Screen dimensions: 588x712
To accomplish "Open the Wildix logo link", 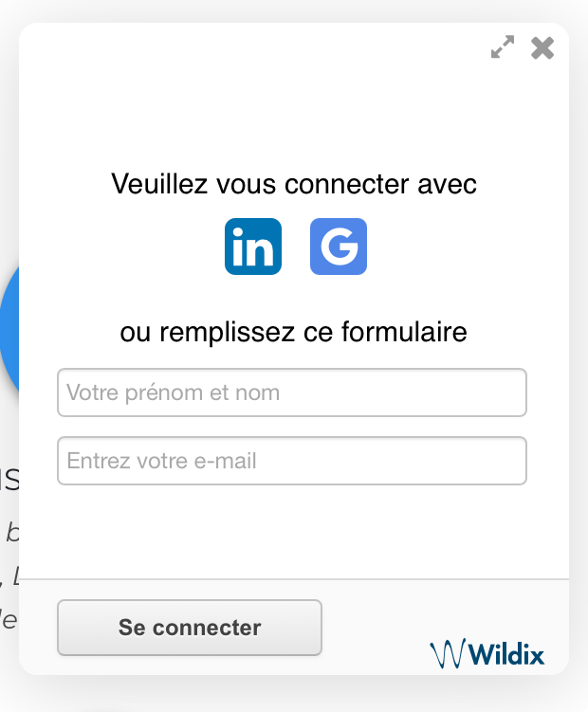I will tap(487, 653).
